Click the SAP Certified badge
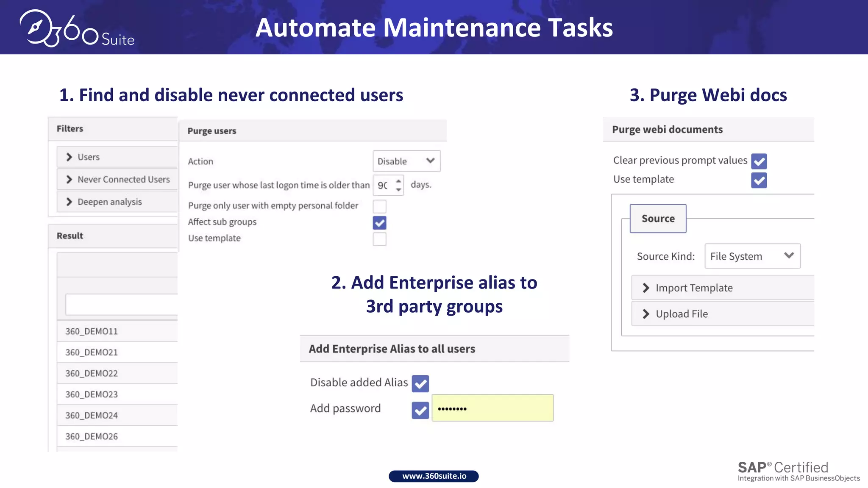The image size is (868, 488). point(799,471)
